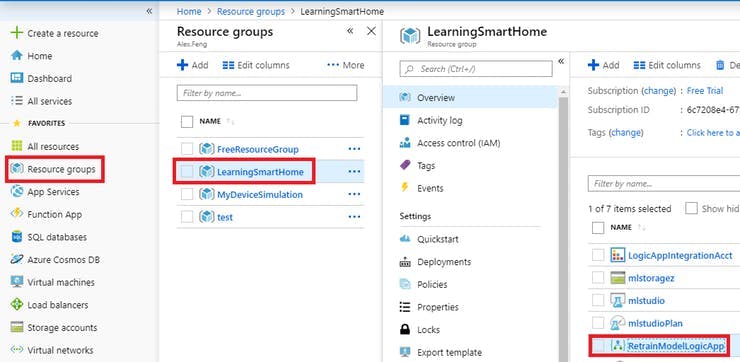
Task: Collapse the left navigation sidebar
Action: (x=149, y=11)
